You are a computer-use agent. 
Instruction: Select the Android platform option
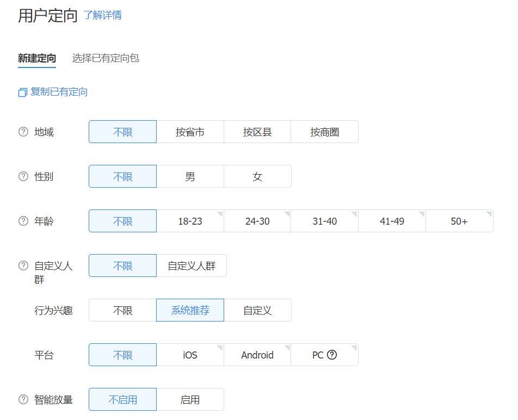(x=257, y=355)
